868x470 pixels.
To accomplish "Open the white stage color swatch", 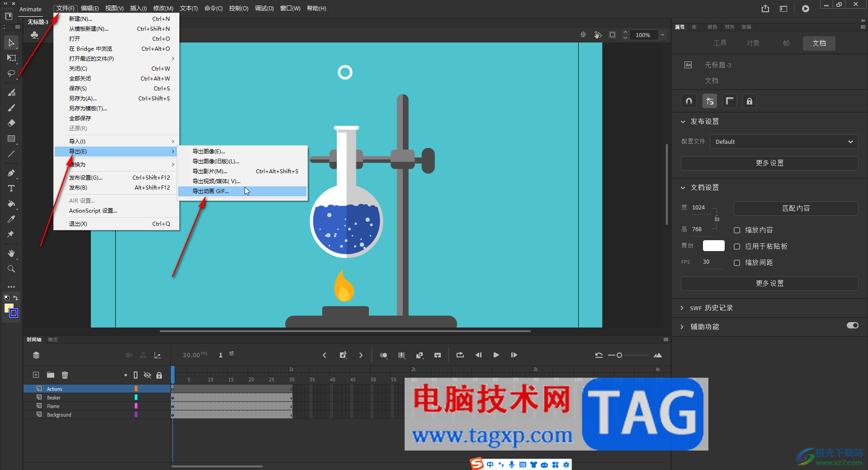I will pos(714,246).
